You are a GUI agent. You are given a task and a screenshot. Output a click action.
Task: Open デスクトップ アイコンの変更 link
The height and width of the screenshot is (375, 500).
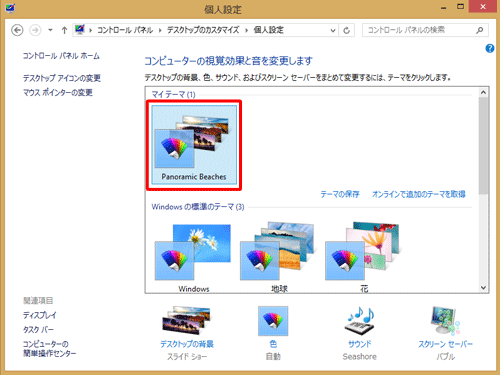point(62,78)
